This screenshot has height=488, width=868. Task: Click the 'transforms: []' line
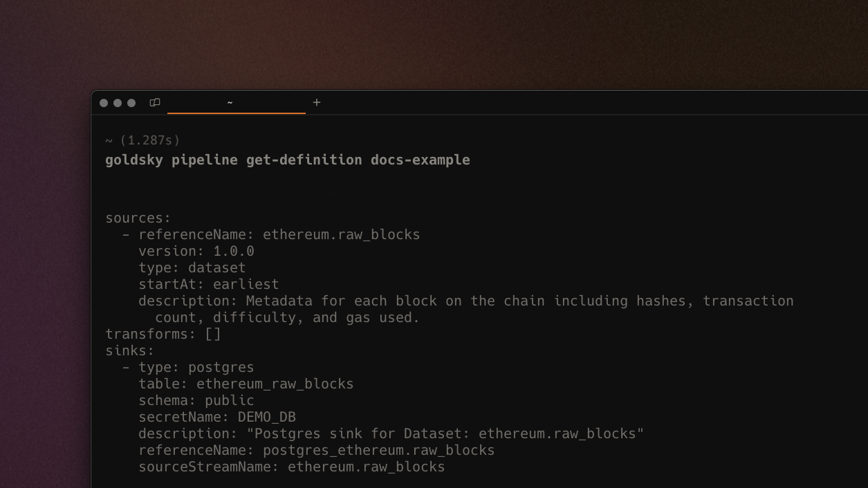tap(163, 334)
